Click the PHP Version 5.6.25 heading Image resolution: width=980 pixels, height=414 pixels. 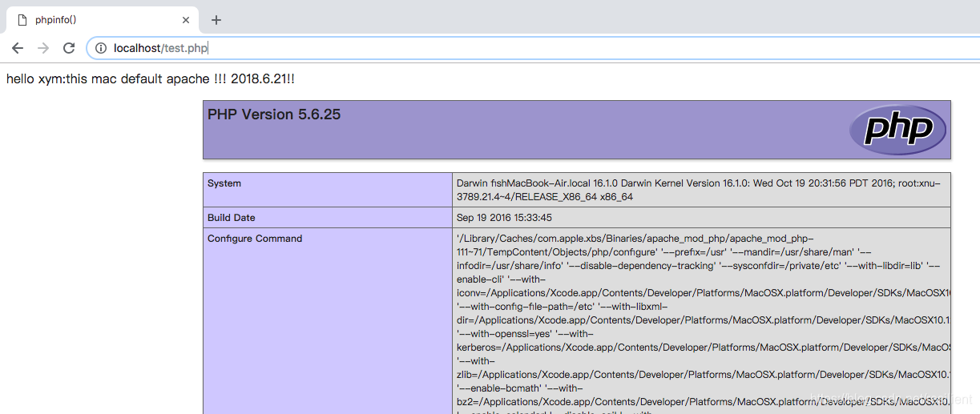click(274, 115)
